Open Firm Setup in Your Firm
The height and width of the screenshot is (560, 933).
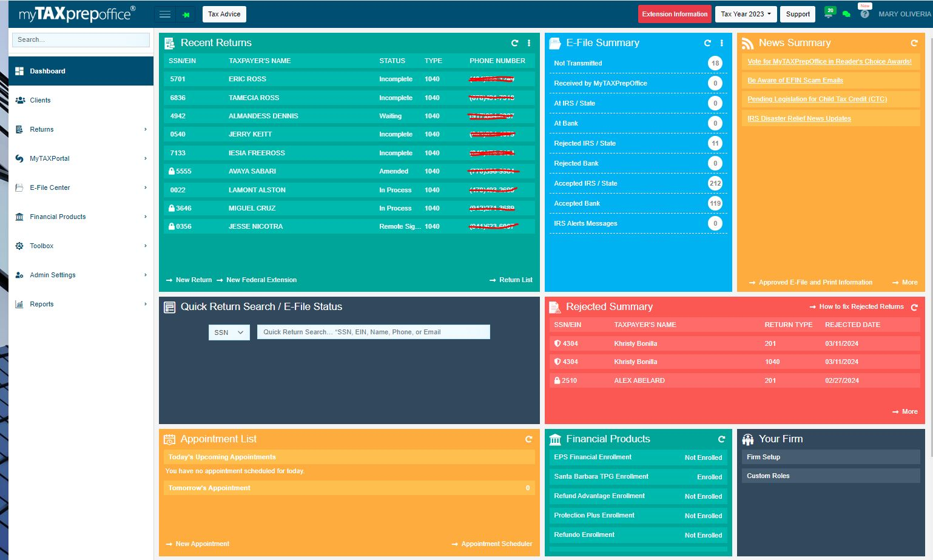(x=830, y=457)
